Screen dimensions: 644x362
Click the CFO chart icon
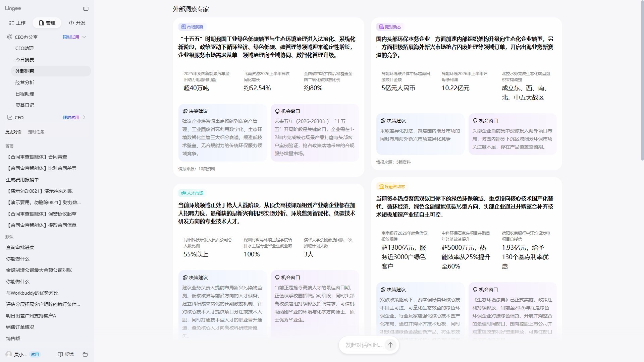10,117
